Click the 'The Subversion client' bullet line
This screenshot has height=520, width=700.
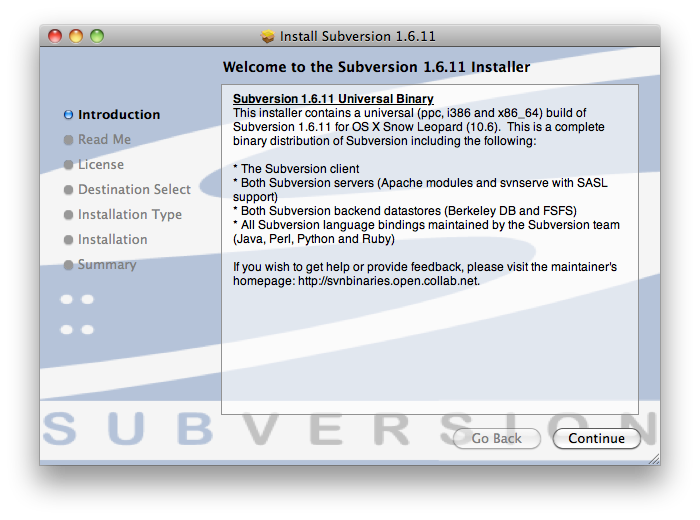point(296,169)
